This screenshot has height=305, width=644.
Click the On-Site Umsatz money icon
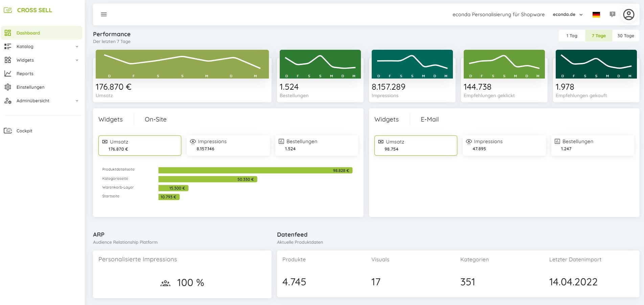105,142
